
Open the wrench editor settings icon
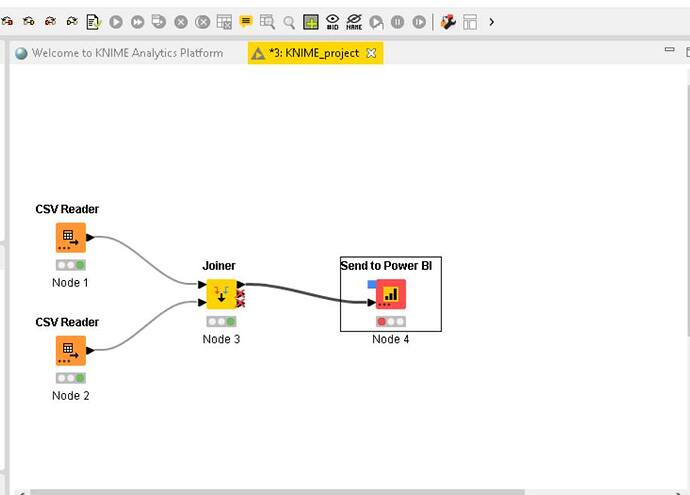tap(448, 22)
